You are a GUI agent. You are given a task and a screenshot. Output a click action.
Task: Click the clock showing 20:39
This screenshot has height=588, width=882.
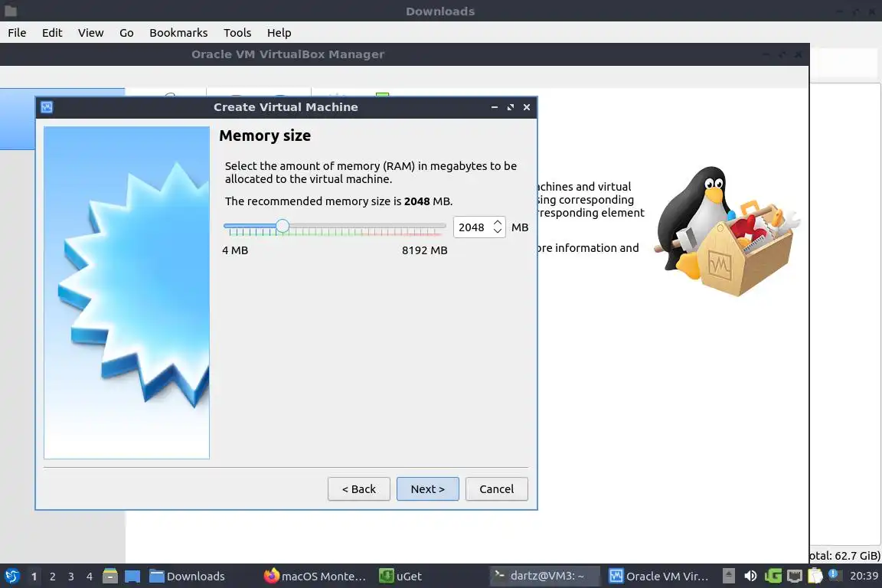(864, 576)
